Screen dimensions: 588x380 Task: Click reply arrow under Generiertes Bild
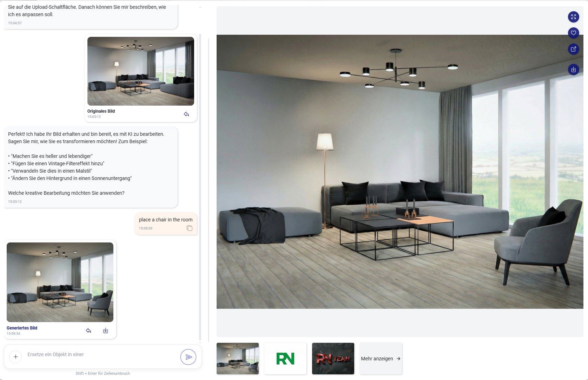tap(88, 331)
